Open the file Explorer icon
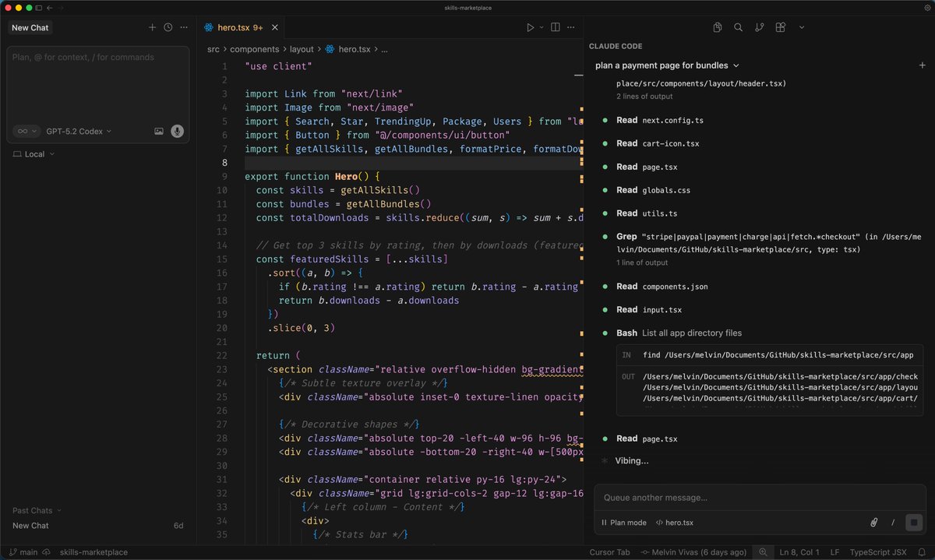This screenshot has width=935, height=560. pyautogui.click(x=718, y=27)
